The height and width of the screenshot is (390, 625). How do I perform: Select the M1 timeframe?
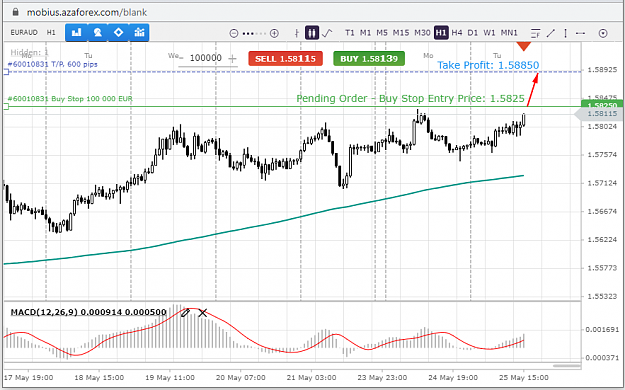pyautogui.click(x=366, y=33)
